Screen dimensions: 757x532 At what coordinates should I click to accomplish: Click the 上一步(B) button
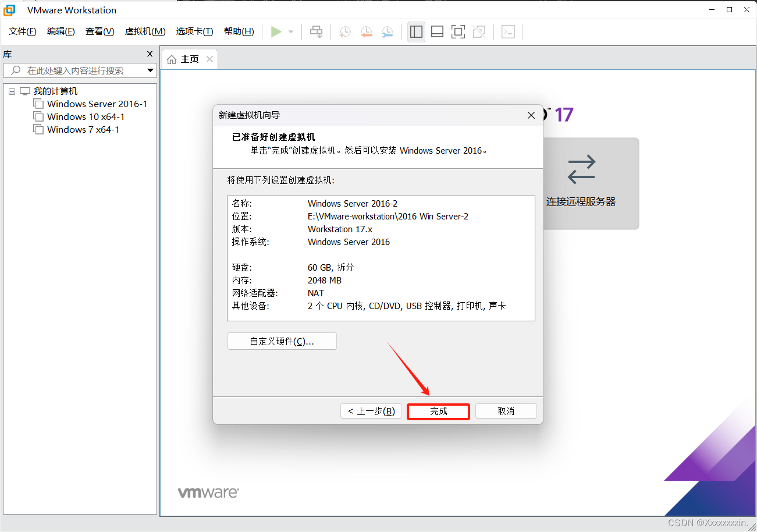click(371, 411)
